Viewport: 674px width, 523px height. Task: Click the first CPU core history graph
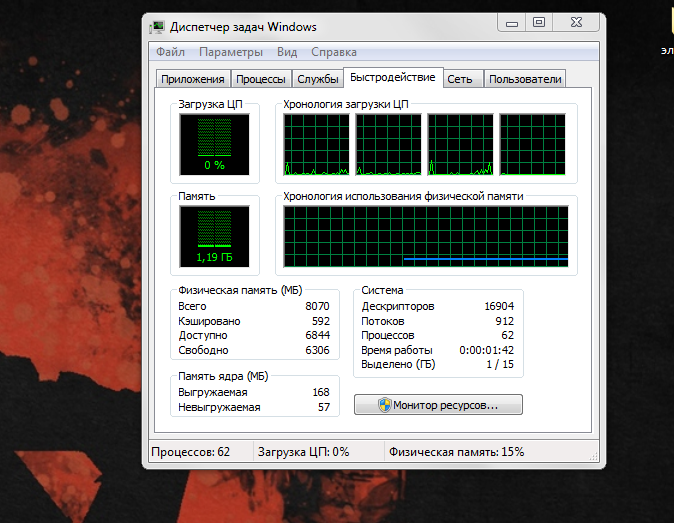[x=316, y=144]
